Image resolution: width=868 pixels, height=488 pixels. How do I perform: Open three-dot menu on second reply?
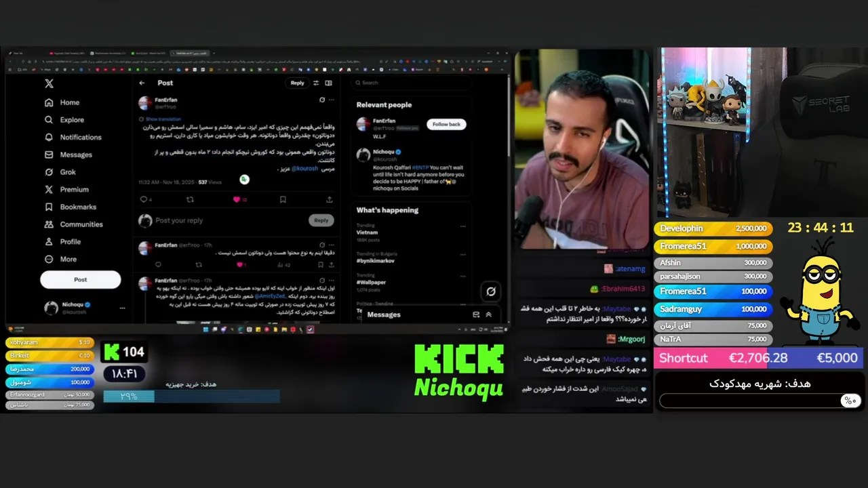331,280
